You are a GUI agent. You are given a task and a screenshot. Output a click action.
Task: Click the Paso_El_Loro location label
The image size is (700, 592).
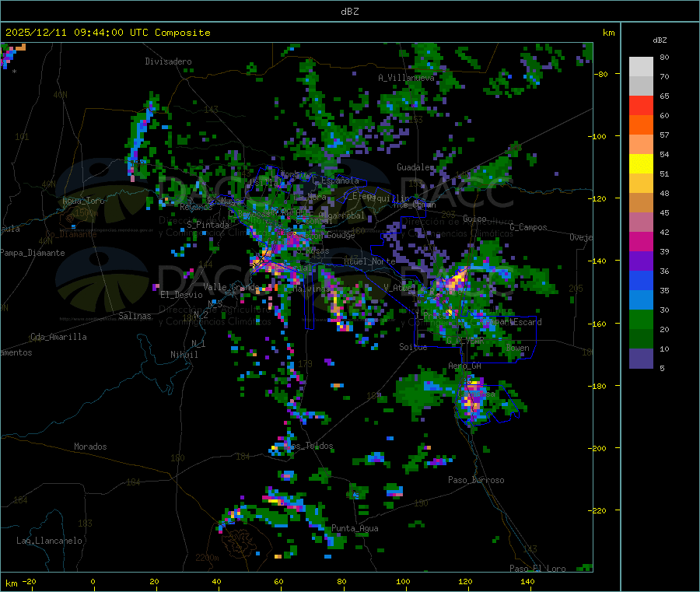point(537,569)
